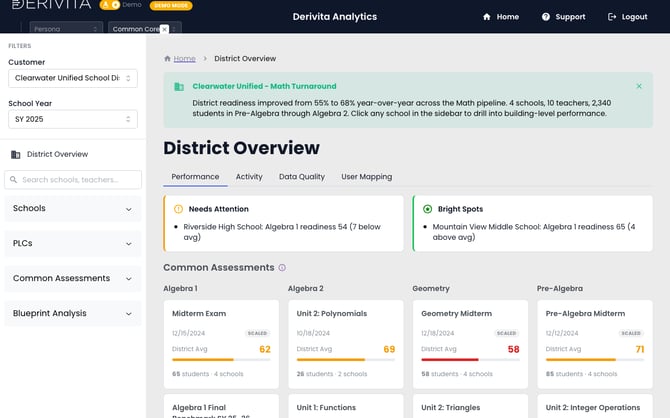The image size is (670, 418).
Task: Click the Logout arrow icon
Action: 612,17
